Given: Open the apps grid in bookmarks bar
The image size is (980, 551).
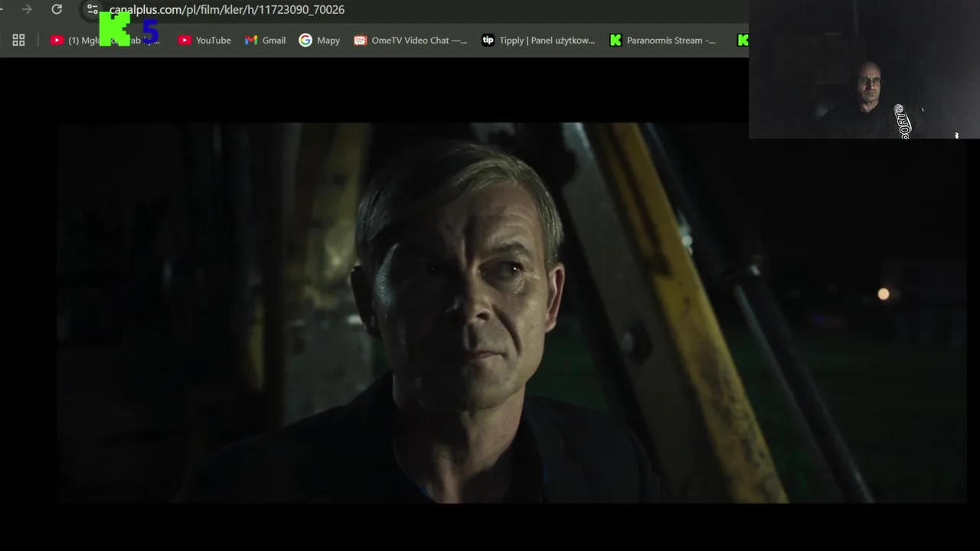Looking at the screenshot, I should click(x=18, y=40).
